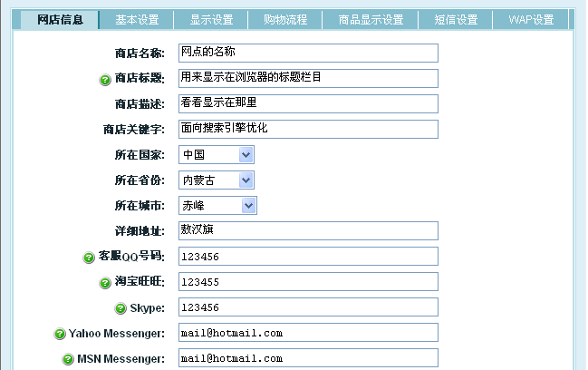Switch to the WAP设置 tab
Image resolution: width=588 pixels, height=370 pixels.
tap(531, 20)
